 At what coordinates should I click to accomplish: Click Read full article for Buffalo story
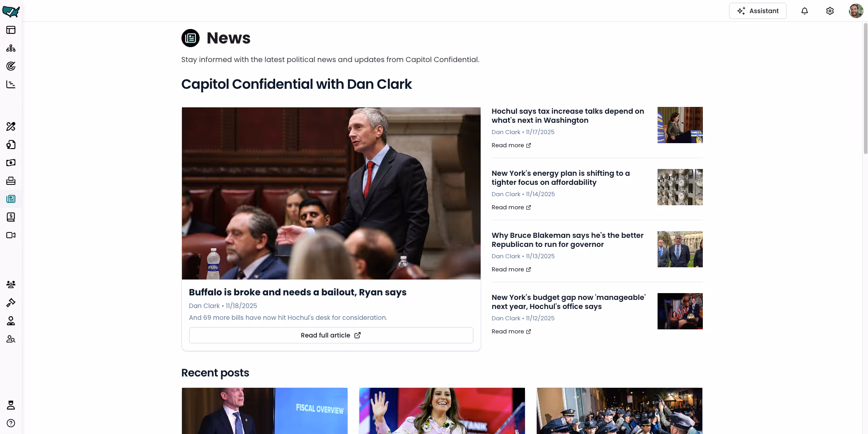[x=331, y=335]
